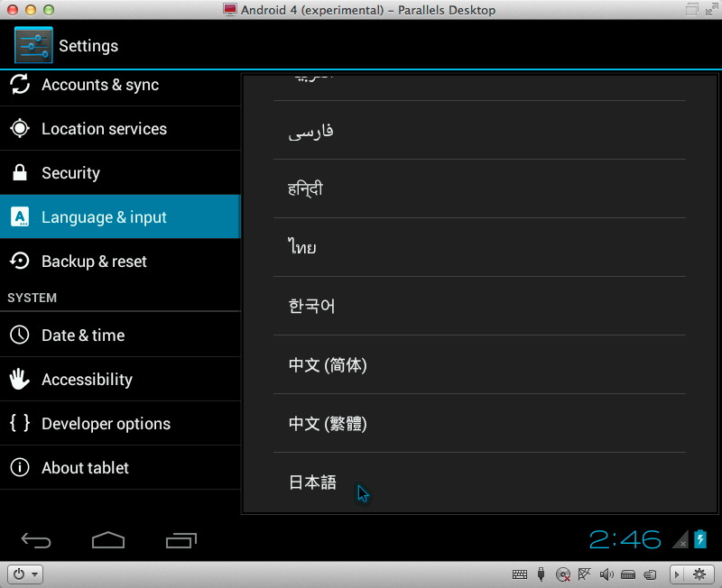
Task: Tap the 2:46 clock in system bar
Action: click(x=625, y=539)
